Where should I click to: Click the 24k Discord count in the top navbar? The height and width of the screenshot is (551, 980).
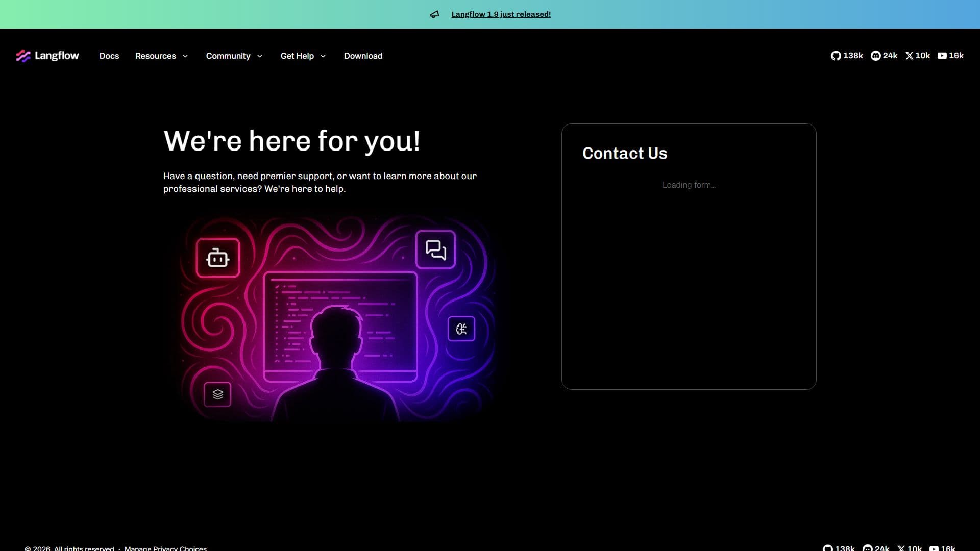[x=890, y=56]
